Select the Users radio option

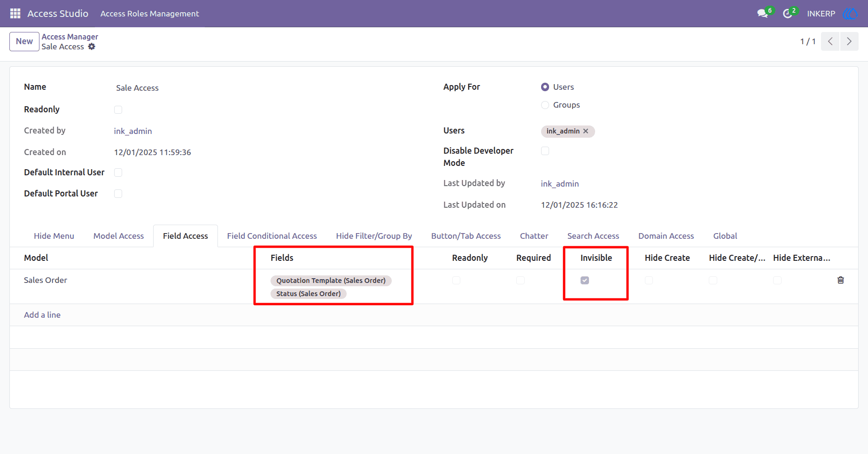point(545,87)
